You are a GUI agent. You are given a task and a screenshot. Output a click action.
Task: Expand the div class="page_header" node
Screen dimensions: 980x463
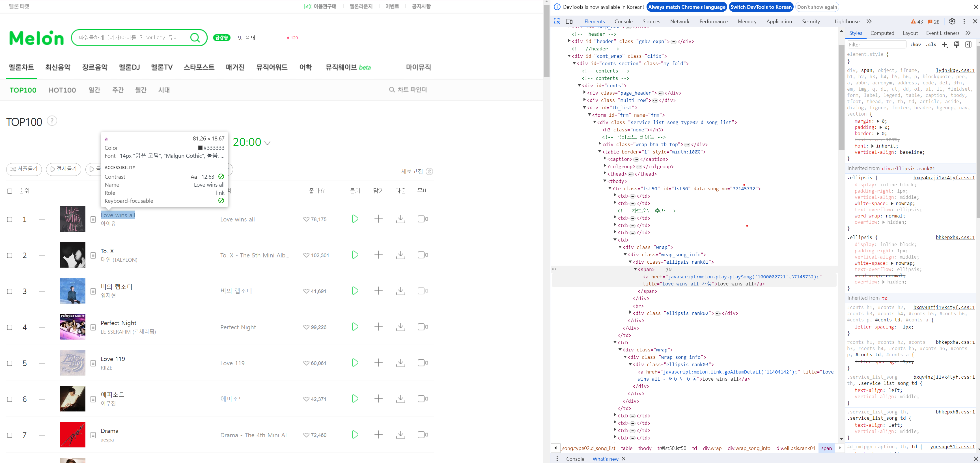pos(585,93)
